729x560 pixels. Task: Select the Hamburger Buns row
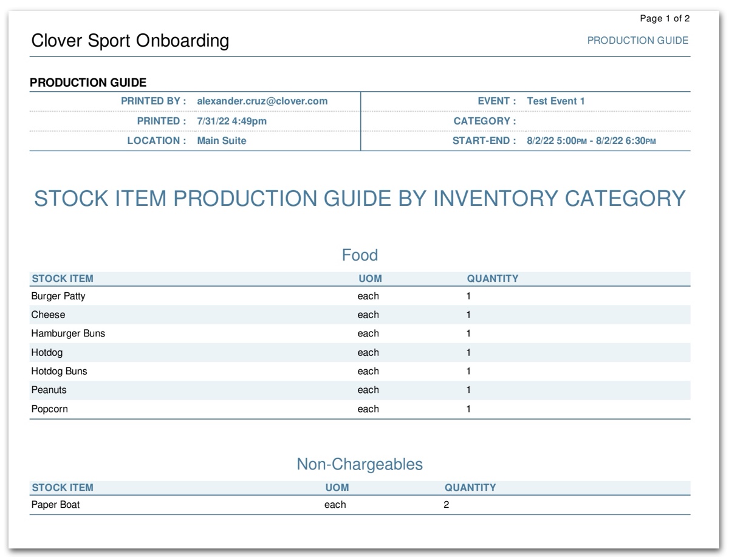pyautogui.click(x=360, y=333)
